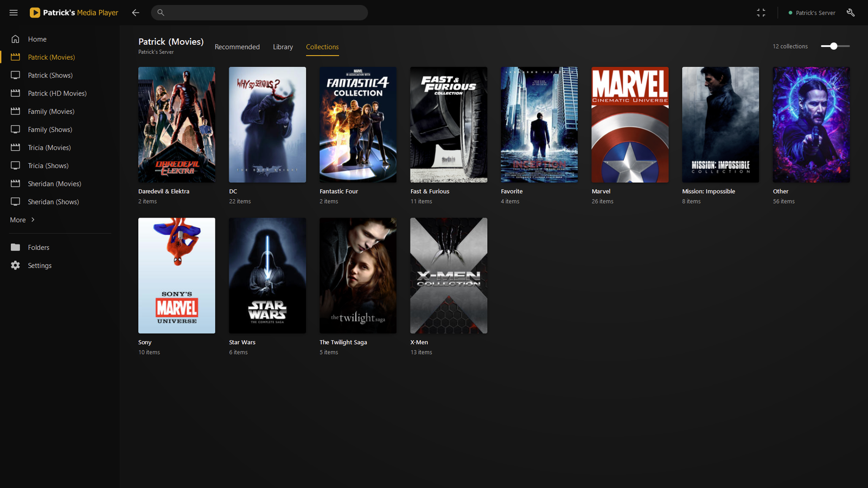The width and height of the screenshot is (868, 488).
Task: Switch to the Library tab
Action: click(283, 47)
